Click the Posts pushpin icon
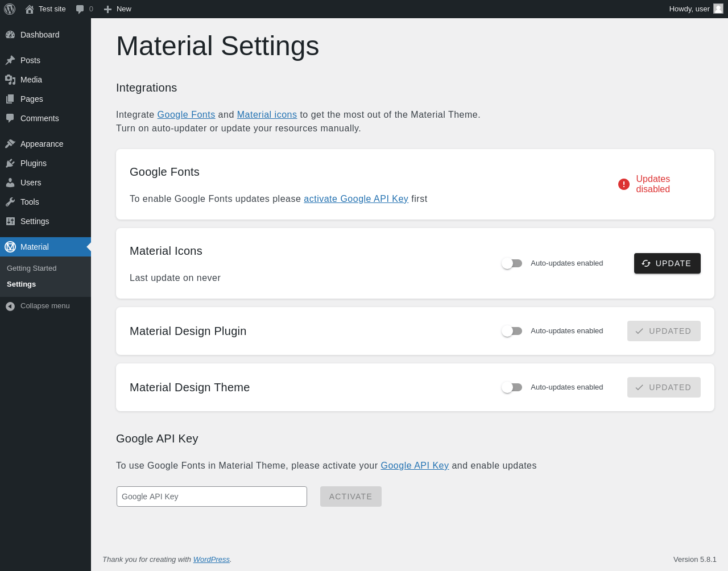 click(10, 60)
